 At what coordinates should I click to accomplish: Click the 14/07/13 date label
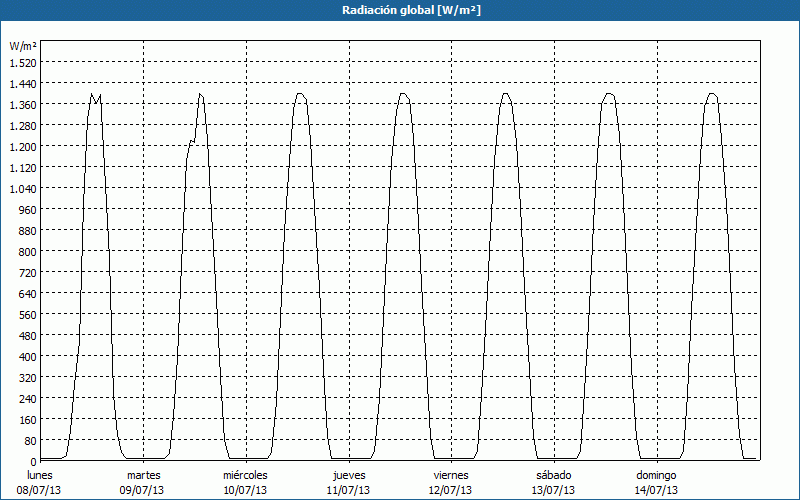[656, 490]
